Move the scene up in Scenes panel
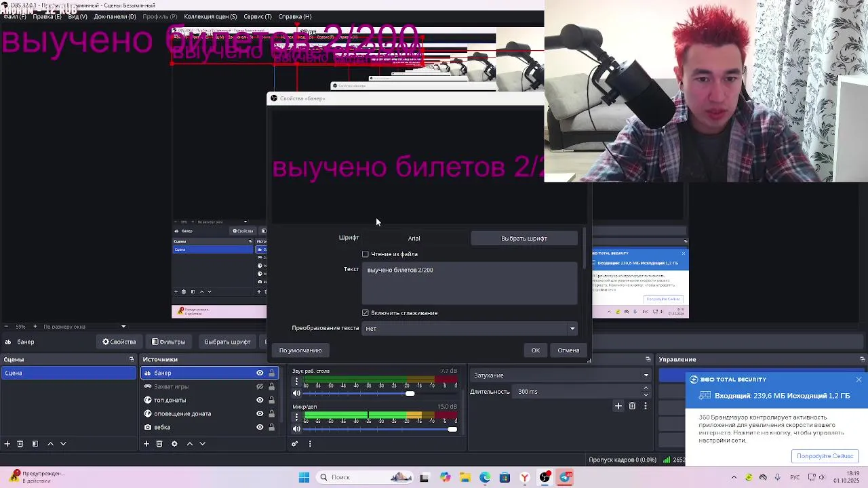868x488 pixels. [50, 444]
